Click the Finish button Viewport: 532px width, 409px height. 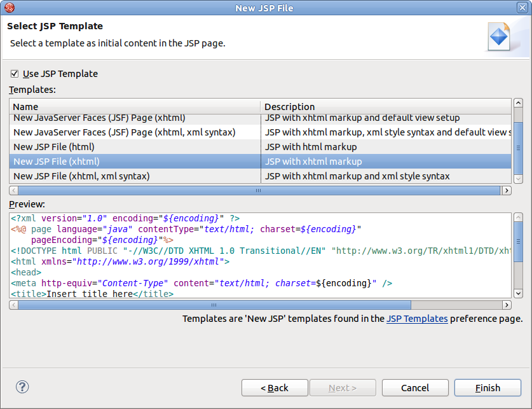[x=487, y=387]
